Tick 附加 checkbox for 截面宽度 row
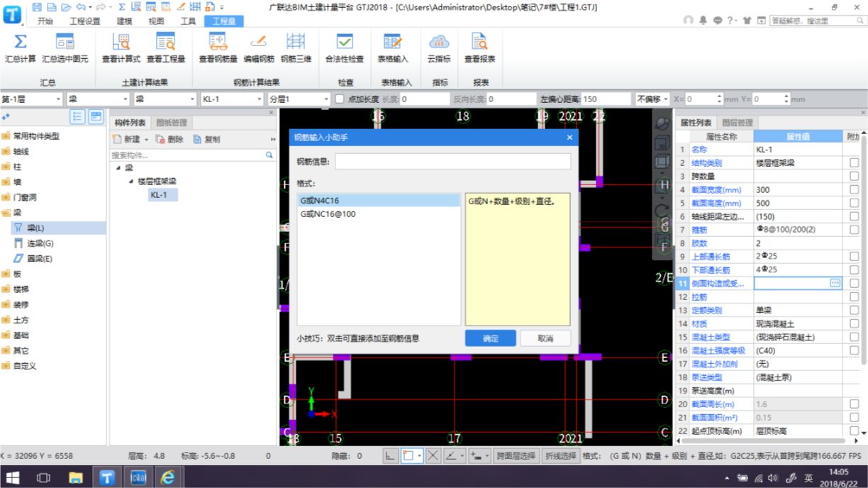The image size is (868, 488). point(854,190)
